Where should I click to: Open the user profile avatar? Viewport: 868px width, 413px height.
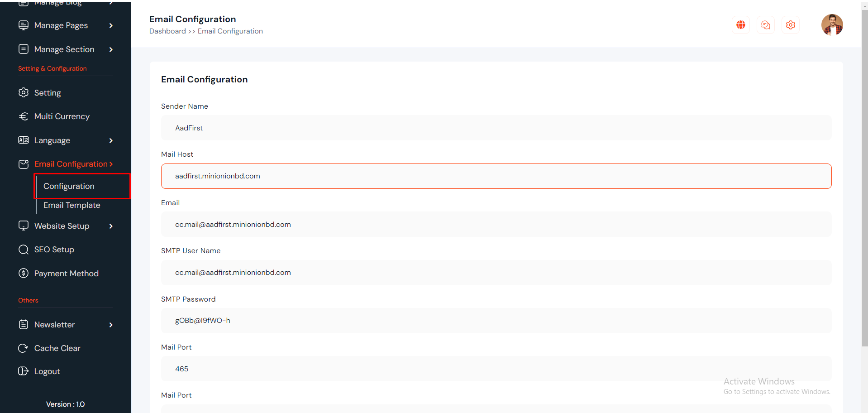pos(832,25)
